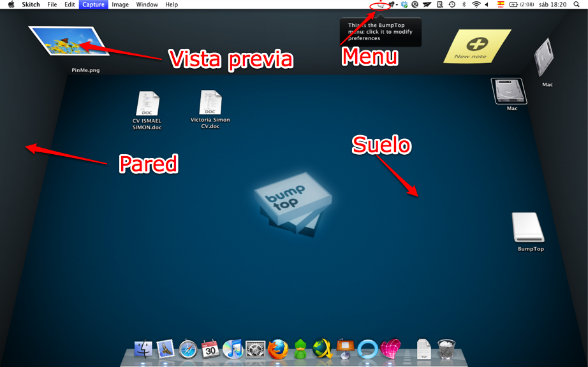Open the Help menu

point(172,4)
